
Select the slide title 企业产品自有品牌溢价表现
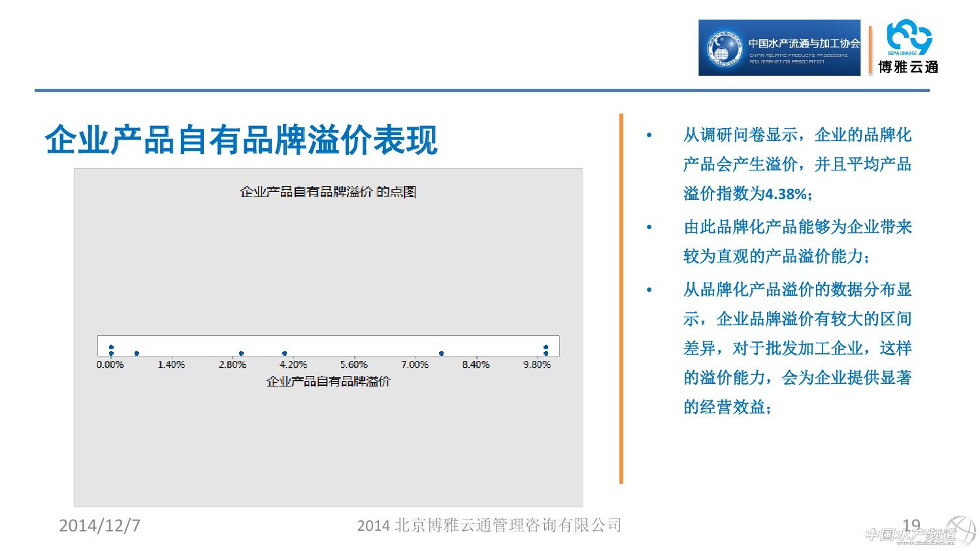pyautogui.click(x=241, y=140)
